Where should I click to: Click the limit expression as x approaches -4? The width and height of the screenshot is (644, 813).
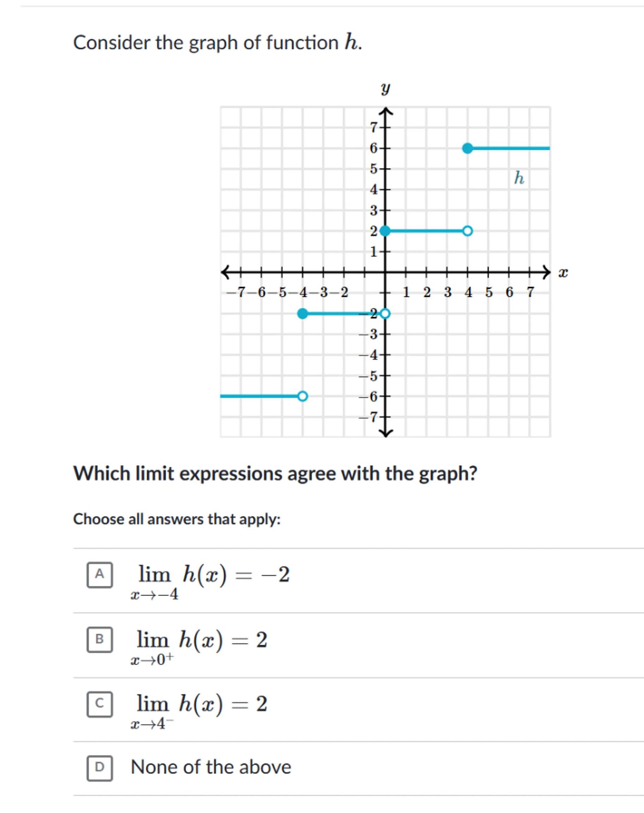coord(210,581)
